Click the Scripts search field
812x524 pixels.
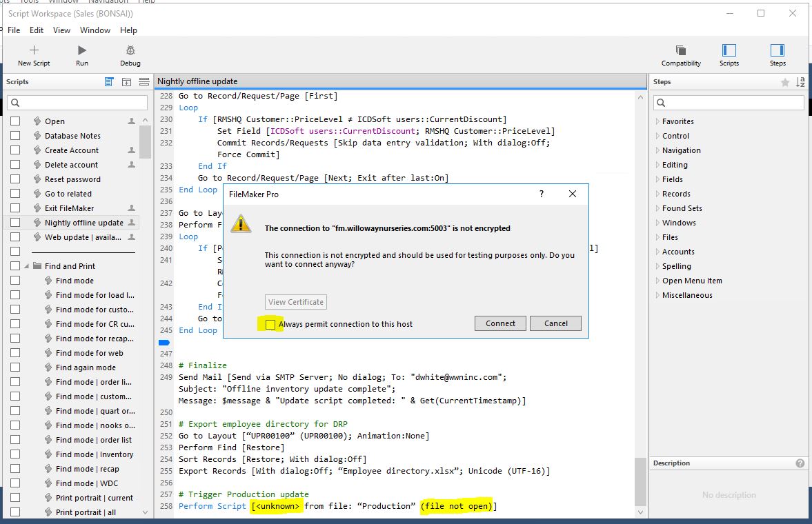point(78,103)
